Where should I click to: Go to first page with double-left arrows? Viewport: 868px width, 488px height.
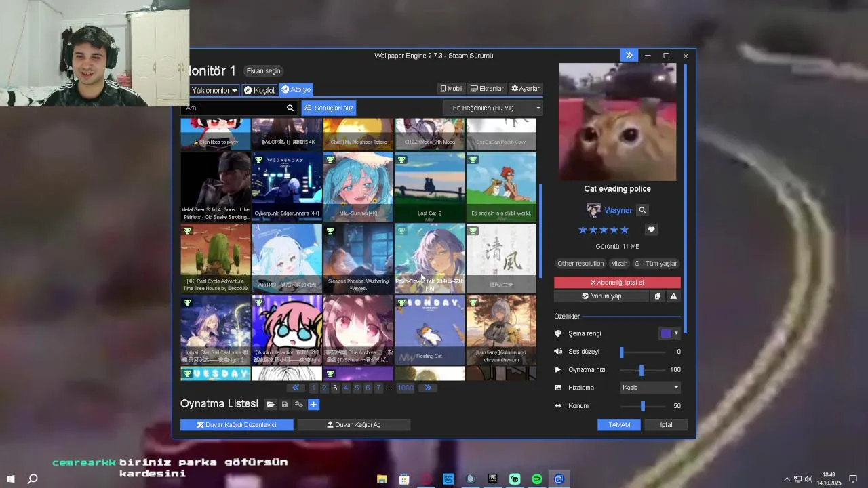click(x=296, y=388)
